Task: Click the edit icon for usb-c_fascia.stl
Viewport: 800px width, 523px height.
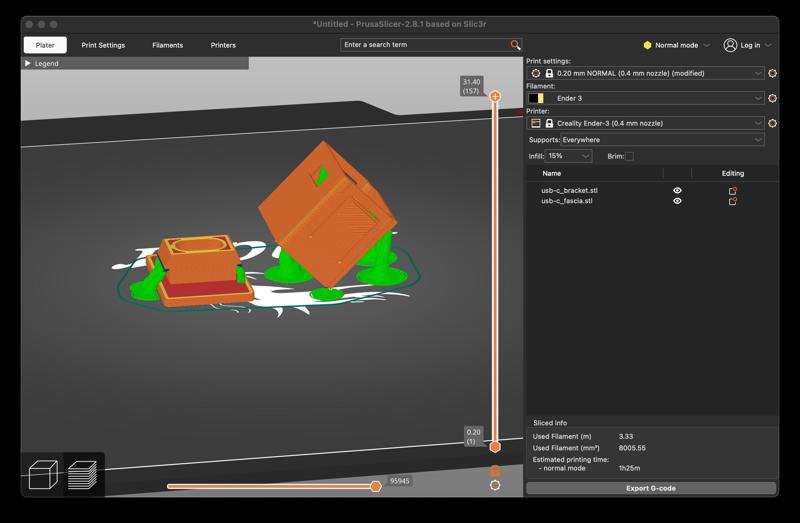Action: [733, 201]
